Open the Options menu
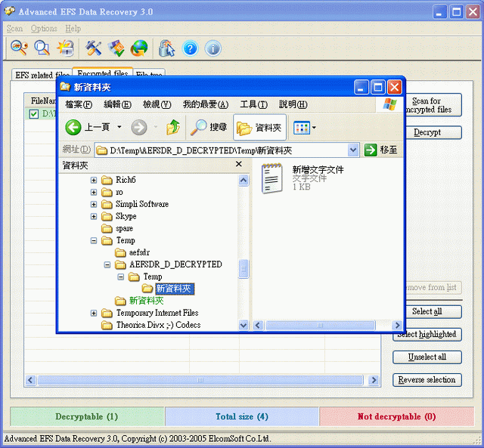Image resolution: width=484 pixels, height=448 pixels. 44,29
